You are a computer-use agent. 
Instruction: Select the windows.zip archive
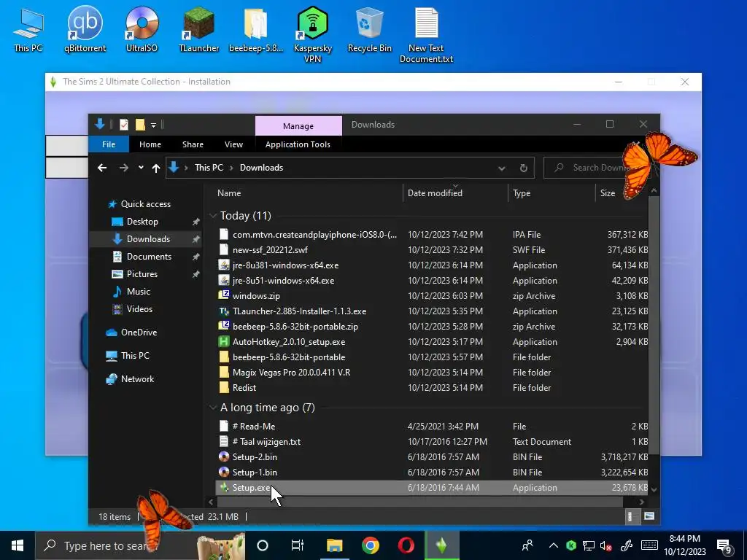tap(256, 296)
